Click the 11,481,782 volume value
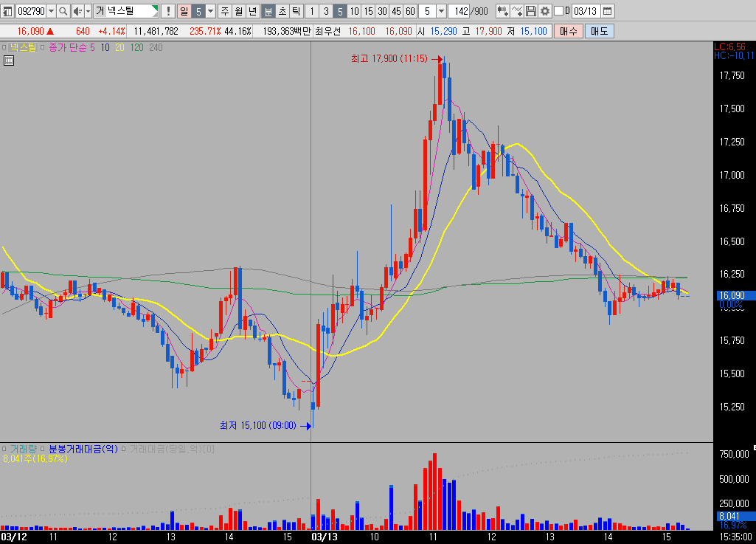Viewport: 756px width, 544px height. [x=156, y=32]
